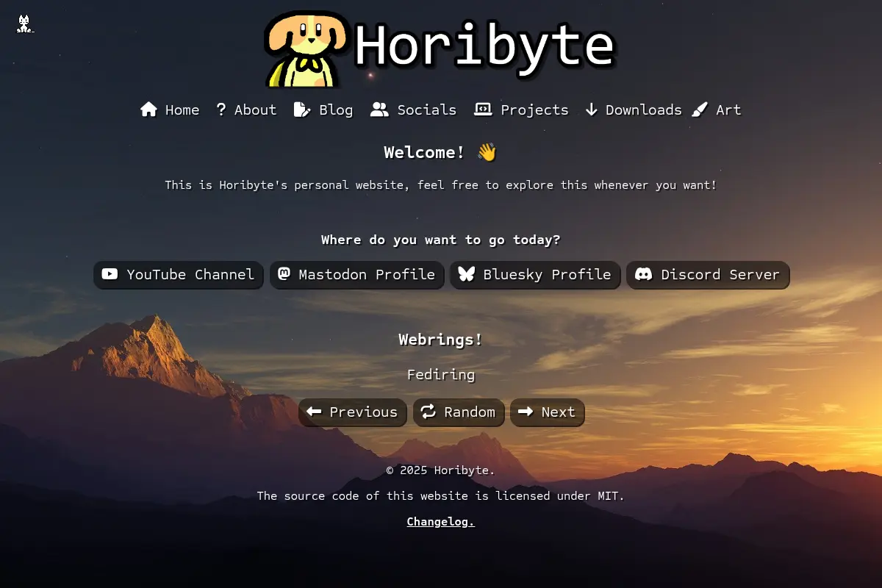Click the people icon beside Socials

click(379, 110)
